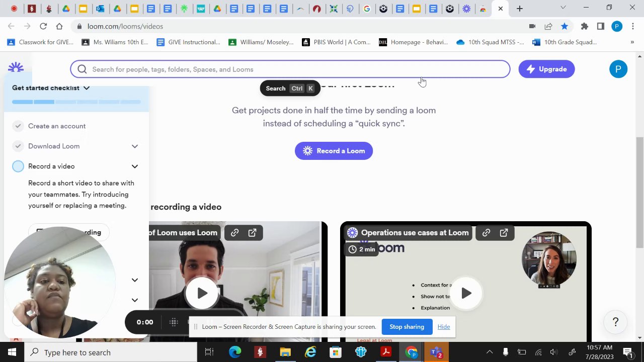Open Chrome side panel icon
This screenshot has height=362, width=644.
pos(600,26)
